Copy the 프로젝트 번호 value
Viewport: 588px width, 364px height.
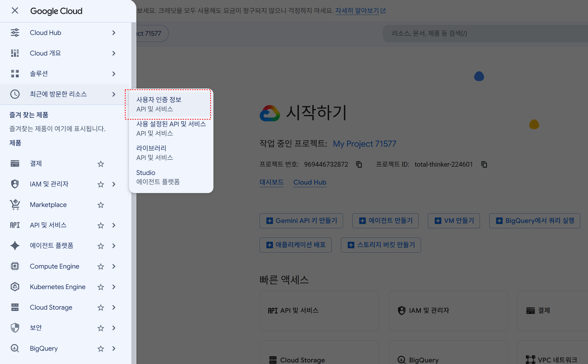359,164
